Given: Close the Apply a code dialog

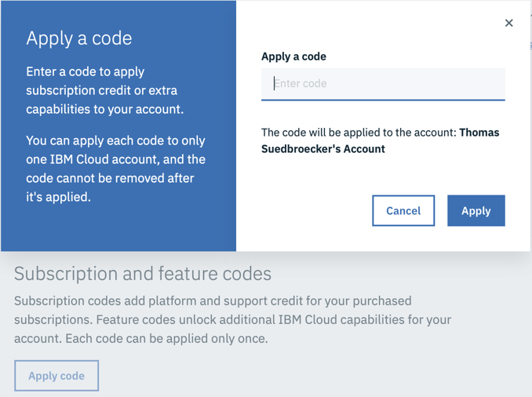Looking at the screenshot, I should [508, 23].
